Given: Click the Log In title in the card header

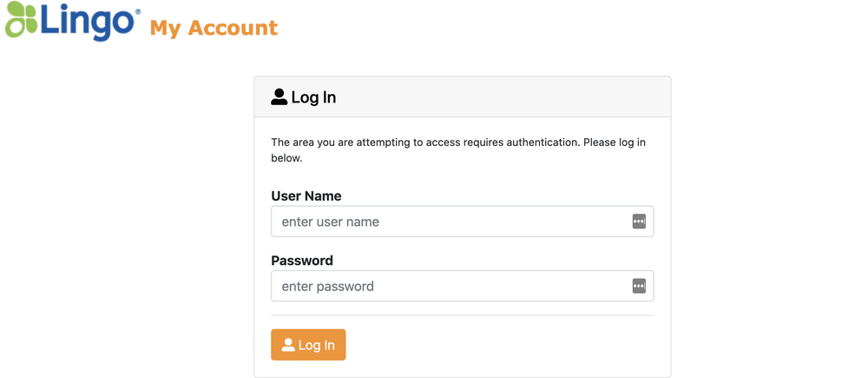Looking at the screenshot, I should coord(314,97).
